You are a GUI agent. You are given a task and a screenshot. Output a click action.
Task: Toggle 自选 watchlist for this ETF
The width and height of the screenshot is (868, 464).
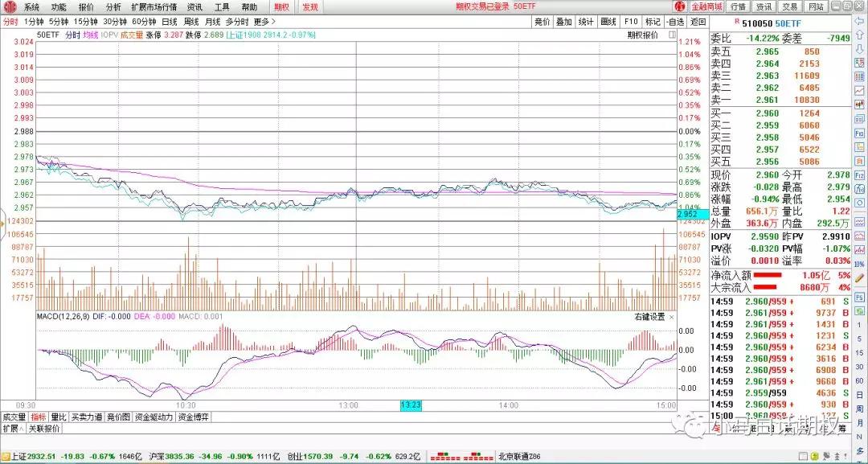[674, 22]
